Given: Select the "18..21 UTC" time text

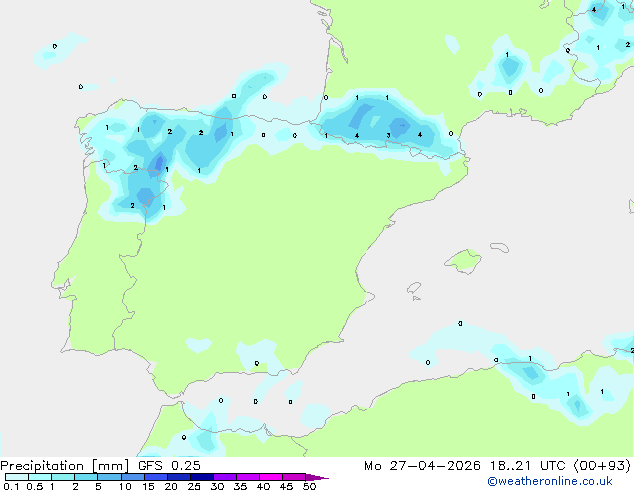Looking at the screenshot, I should pyautogui.click(x=527, y=466).
